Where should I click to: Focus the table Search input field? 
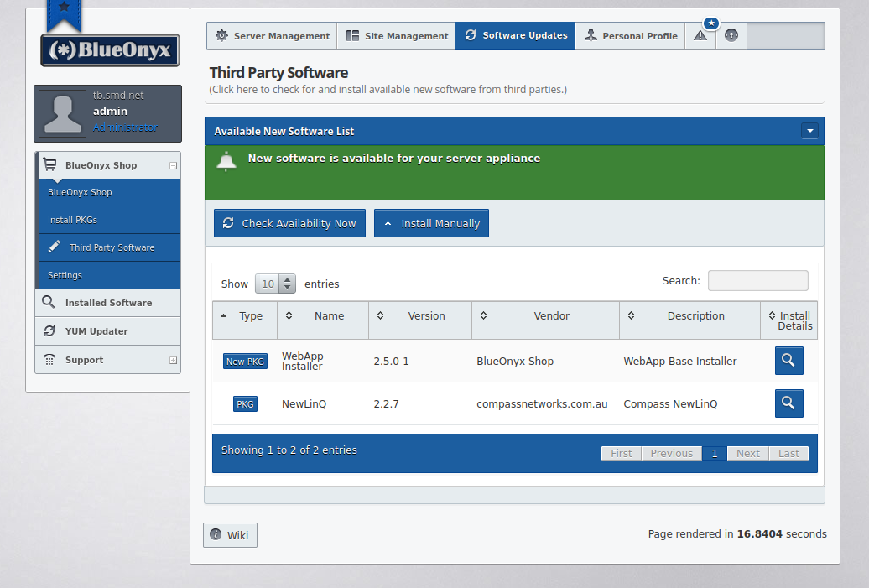click(757, 281)
